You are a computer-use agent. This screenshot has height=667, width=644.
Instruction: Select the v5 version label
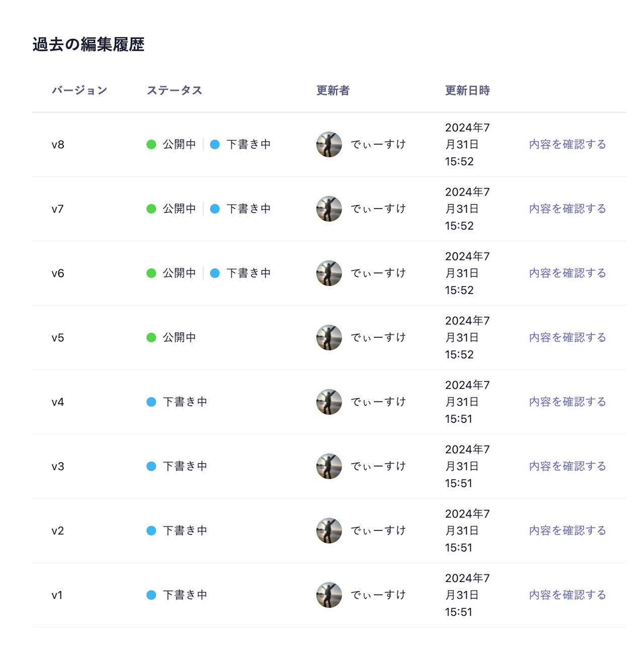[58, 338]
